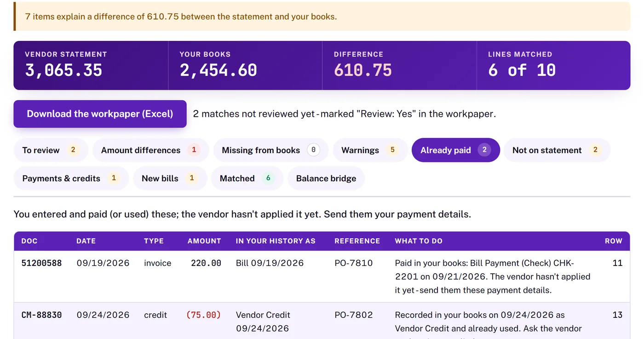Click the IN YOUR HISTORY AS header
This screenshot has width=644, height=339.
(276, 241)
